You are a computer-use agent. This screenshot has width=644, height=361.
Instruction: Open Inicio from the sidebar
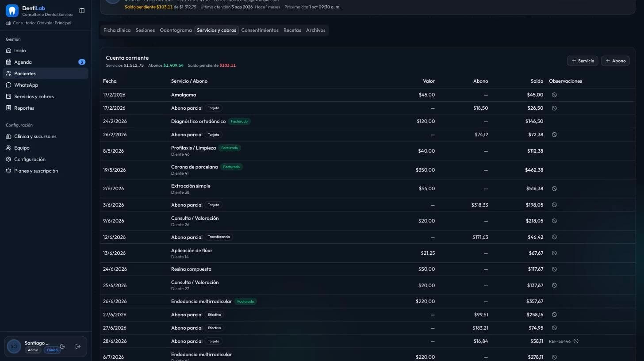click(46, 50)
